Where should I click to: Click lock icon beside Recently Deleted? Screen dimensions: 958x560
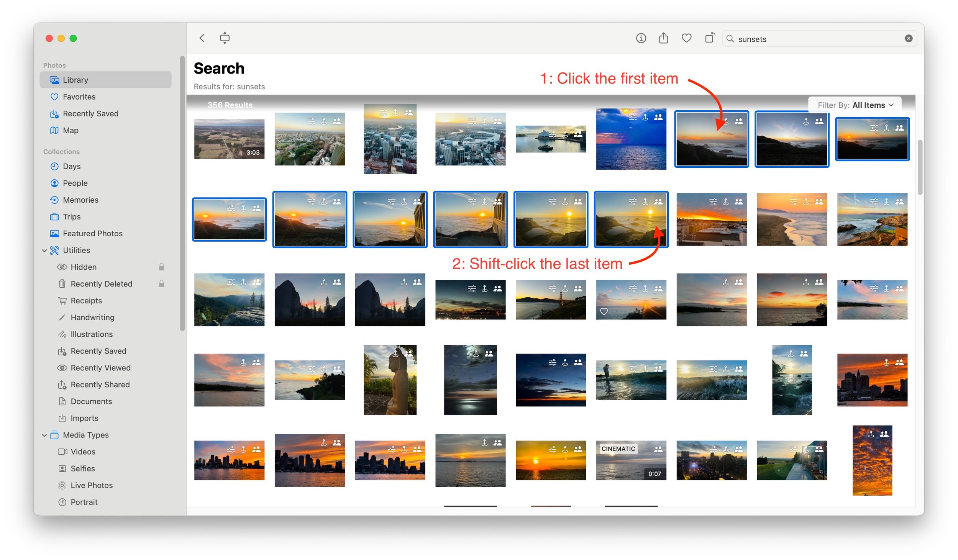(x=162, y=284)
